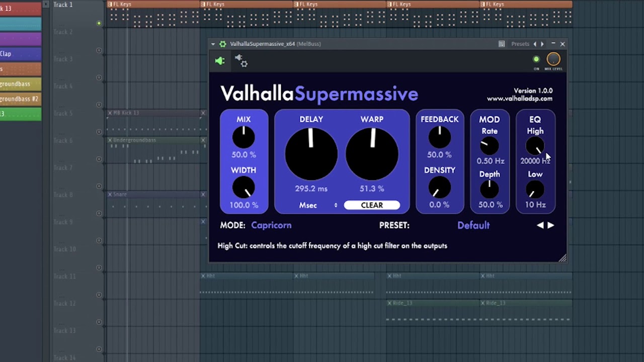
Task: Show the plugin editor with green plug icon
Action: coord(220,61)
